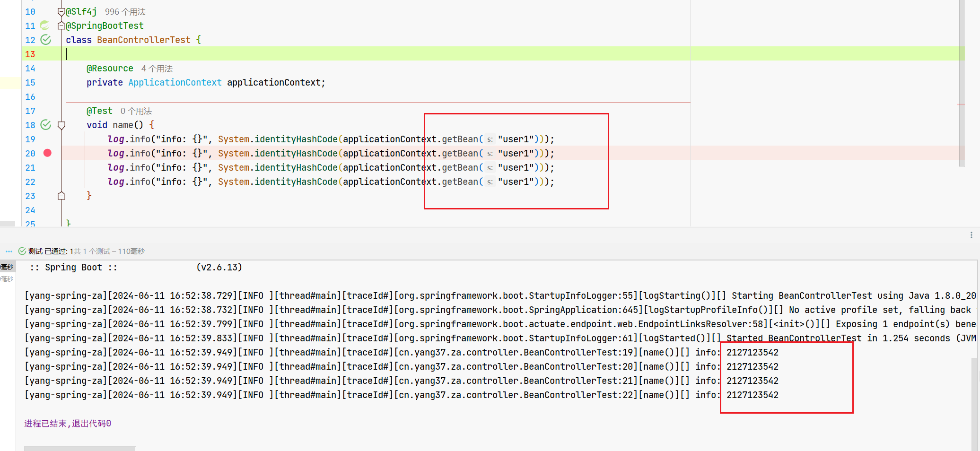The image size is (980, 451).
Task: Click the @SpringBootTest annotation
Action: click(105, 26)
